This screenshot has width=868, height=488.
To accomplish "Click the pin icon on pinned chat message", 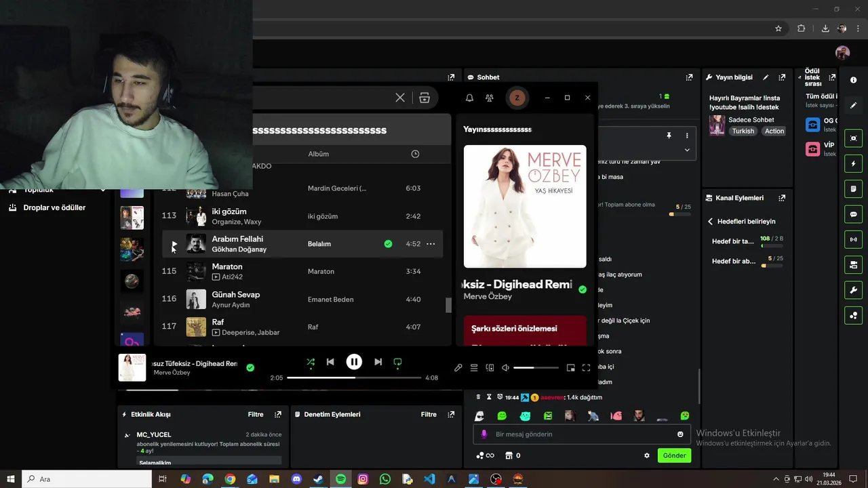I will pos(669,136).
